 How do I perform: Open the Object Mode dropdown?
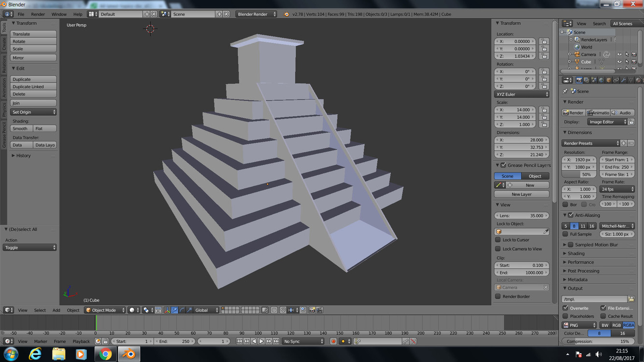(x=105, y=310)
